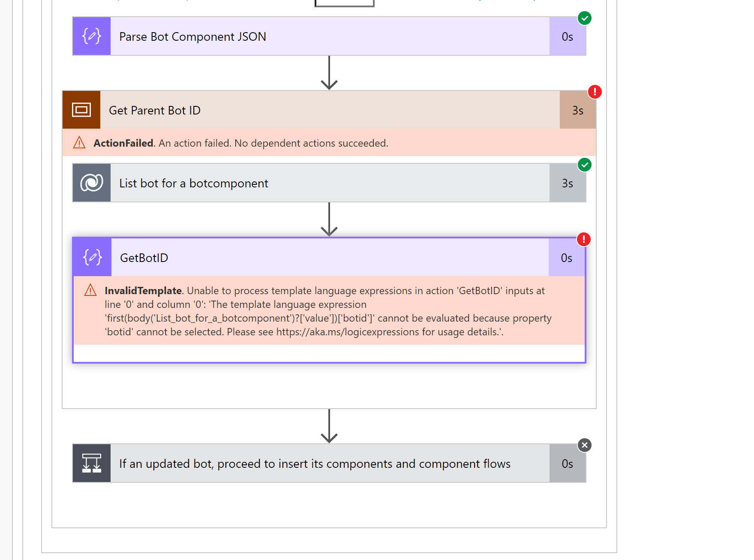Click the Get Parent Bot ID scope icon
The width and height of the screenshot is (754, 560).
pyautogui.click(x=81, y=110)
